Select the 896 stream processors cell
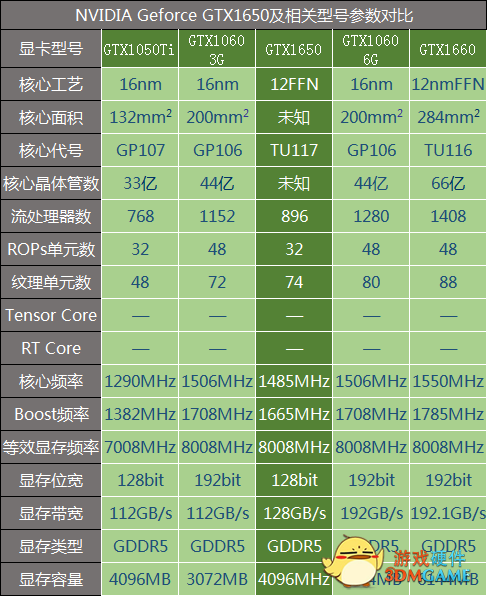The image size is (487, 596). pos(294,216)
